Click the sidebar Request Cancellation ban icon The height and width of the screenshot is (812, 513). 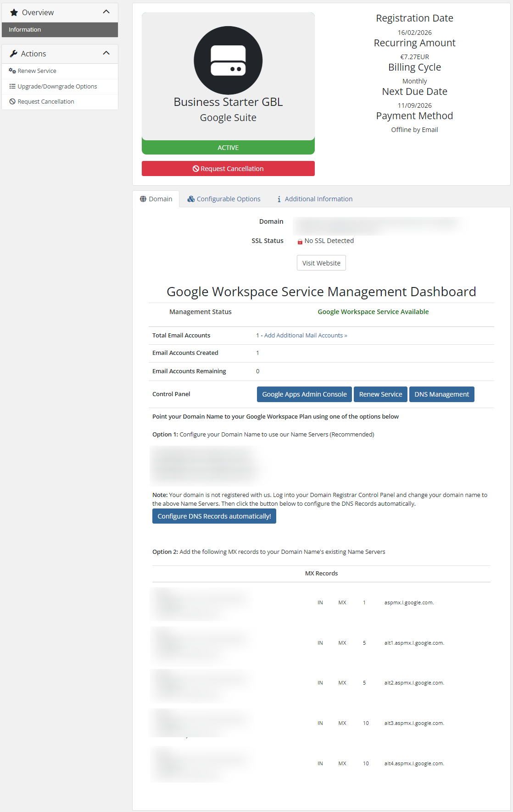12,101
